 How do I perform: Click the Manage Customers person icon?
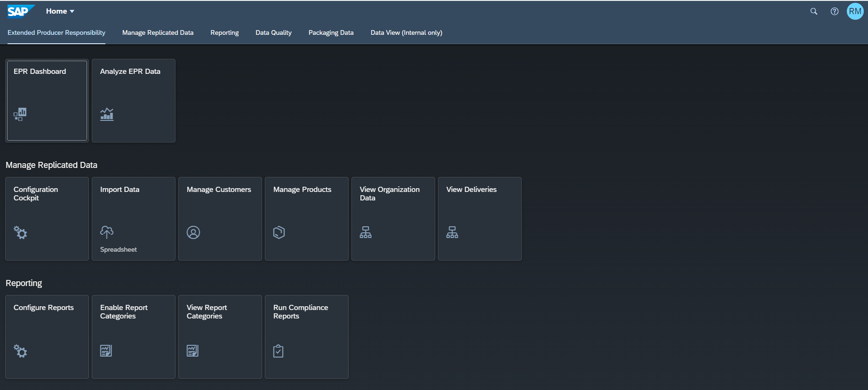[x=193, y=232]
